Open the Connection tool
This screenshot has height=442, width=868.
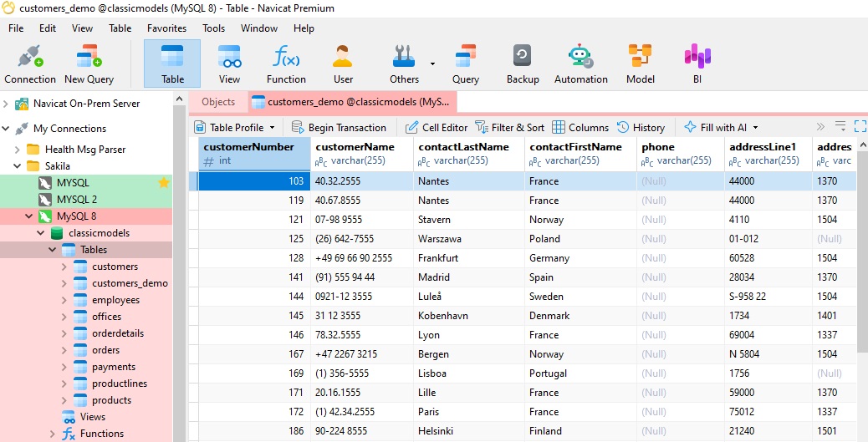coord(30,64)
